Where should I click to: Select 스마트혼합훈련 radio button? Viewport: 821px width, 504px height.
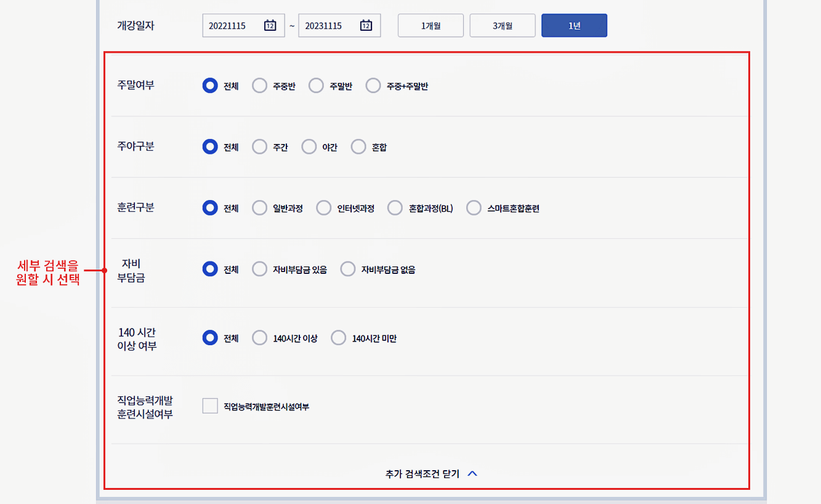click(474, 208)
